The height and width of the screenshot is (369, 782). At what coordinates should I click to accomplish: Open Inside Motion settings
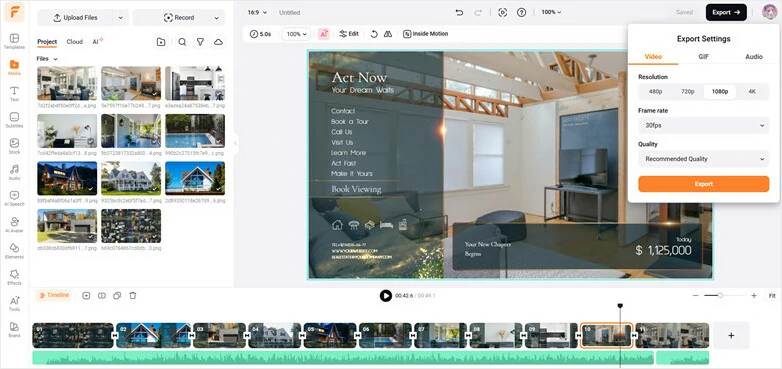click(425, 34)
